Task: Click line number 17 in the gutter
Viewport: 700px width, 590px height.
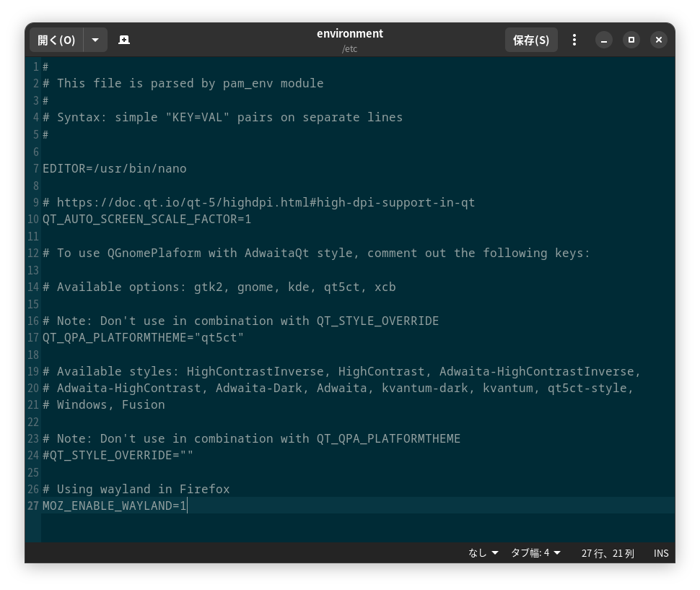Action: coord(33,338)
